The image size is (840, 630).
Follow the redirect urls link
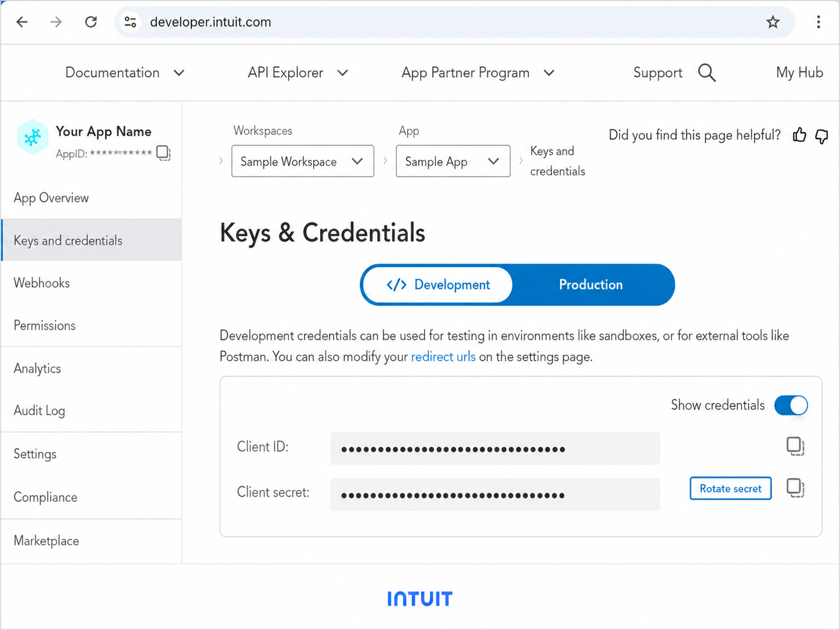pyautogui.click(x=443, y=357)
